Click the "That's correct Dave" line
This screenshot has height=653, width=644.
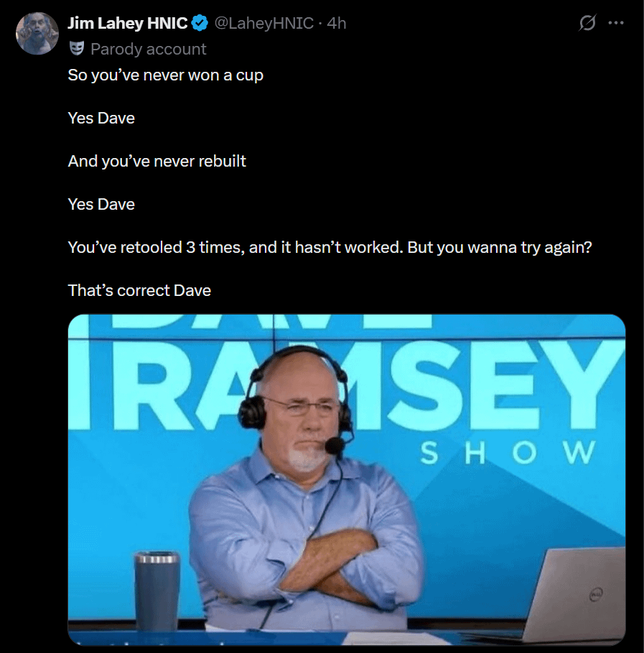[x=139, y=290]
